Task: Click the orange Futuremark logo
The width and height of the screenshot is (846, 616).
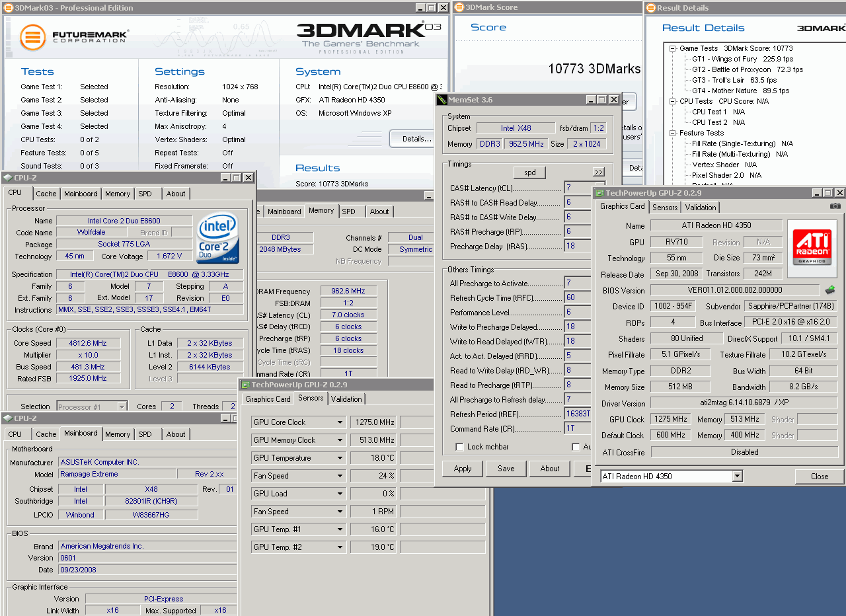Action: tap(32, 37)
